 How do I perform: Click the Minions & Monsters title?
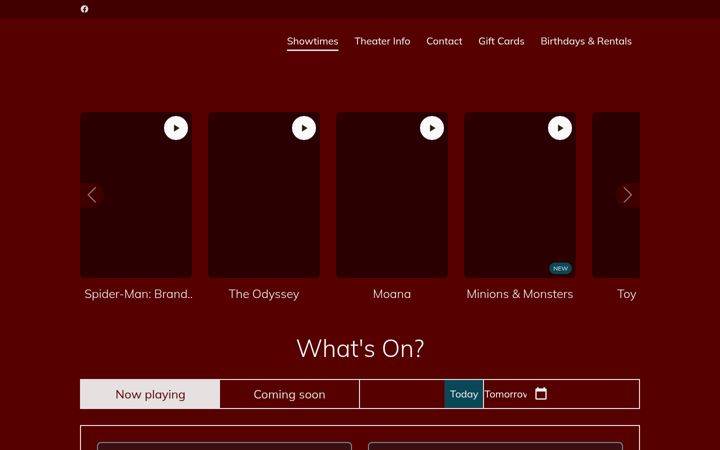click(520, 294)
